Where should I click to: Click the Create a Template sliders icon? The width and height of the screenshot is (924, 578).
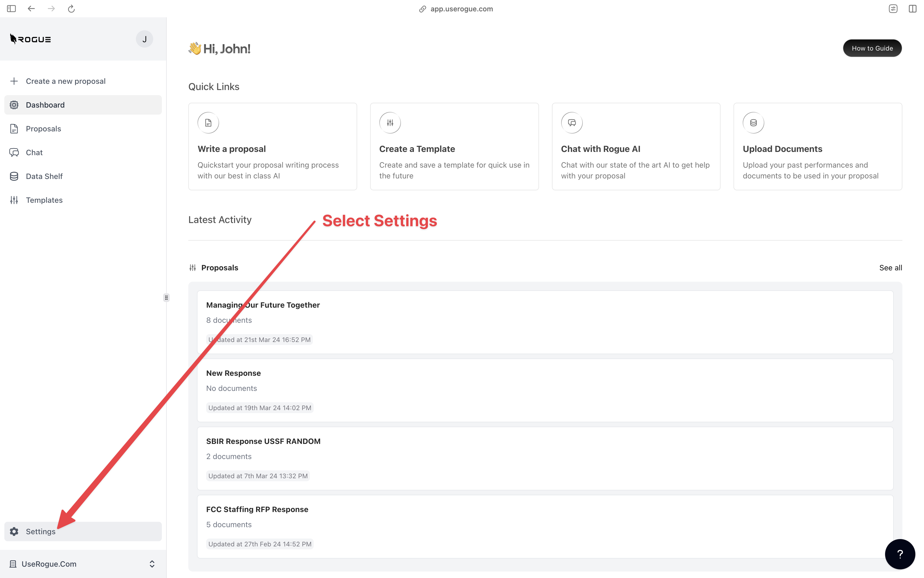(x=390, y=123)
